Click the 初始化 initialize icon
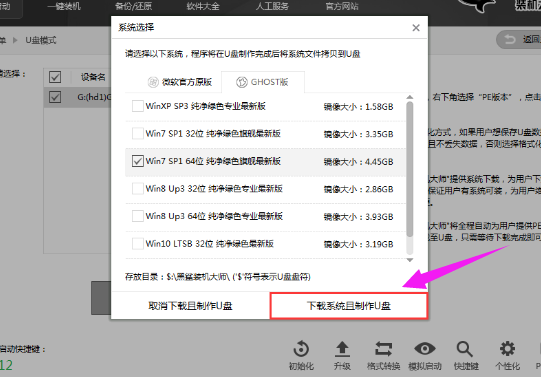 (x=301, y=349)
